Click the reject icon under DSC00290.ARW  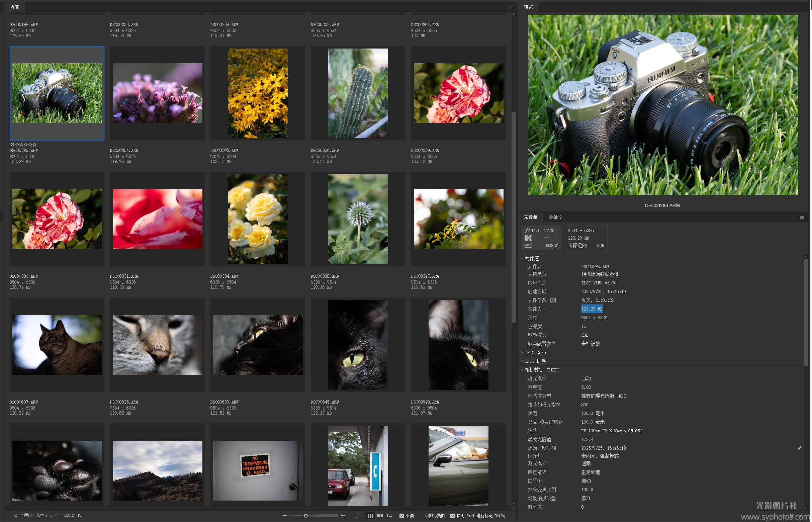[x=12, y=145]
